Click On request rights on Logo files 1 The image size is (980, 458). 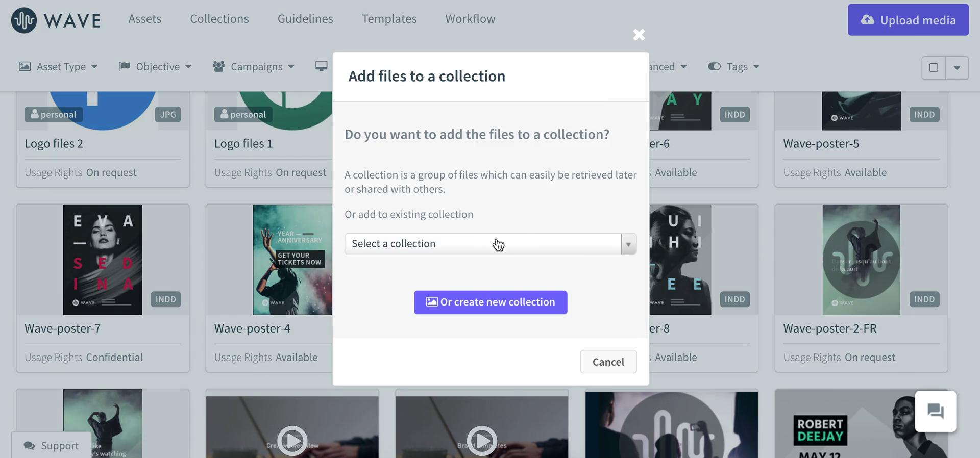pyautogui.click(x=301, y=172)
